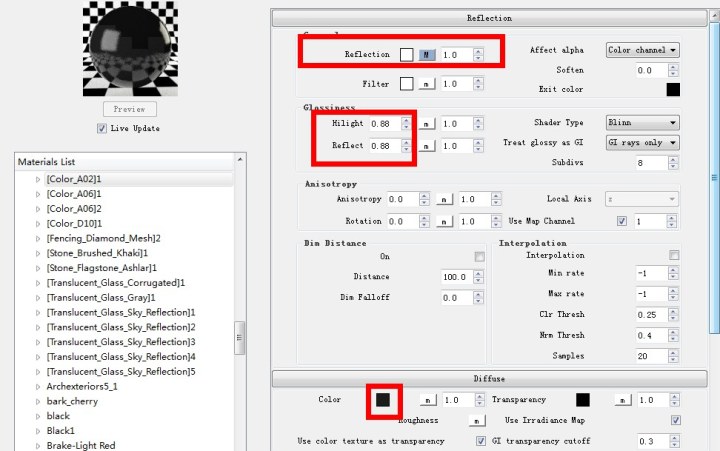Expand [Stone_Brushed_Khaki]1 material
The image size is (720, 451).
(x=38, y=254)
